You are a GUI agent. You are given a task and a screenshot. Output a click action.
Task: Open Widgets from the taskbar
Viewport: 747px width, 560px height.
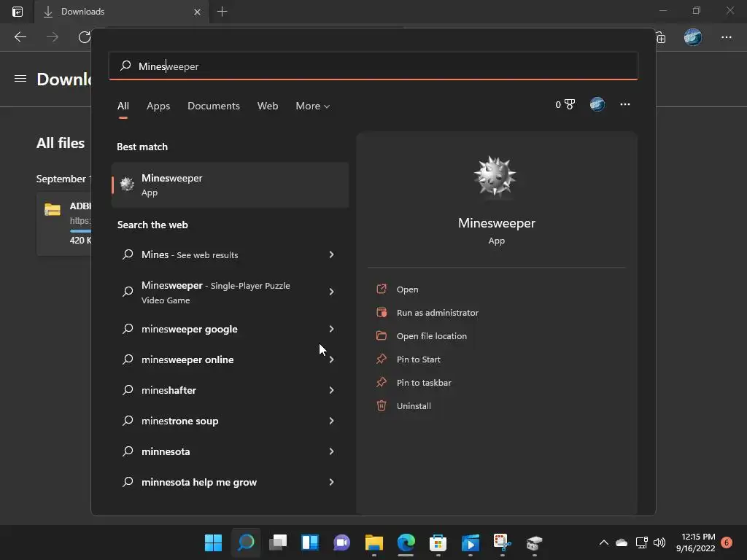click(309, 542)
